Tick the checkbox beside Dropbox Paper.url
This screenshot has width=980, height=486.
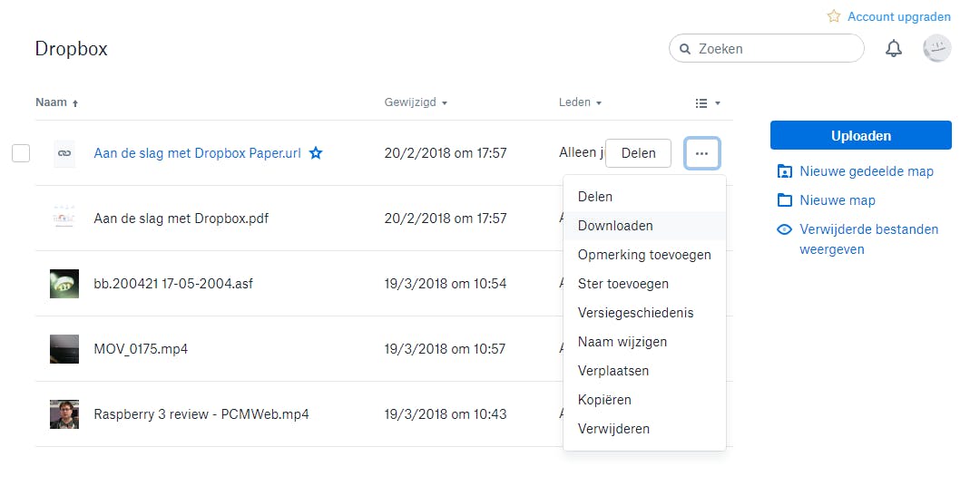click(21, 153)
